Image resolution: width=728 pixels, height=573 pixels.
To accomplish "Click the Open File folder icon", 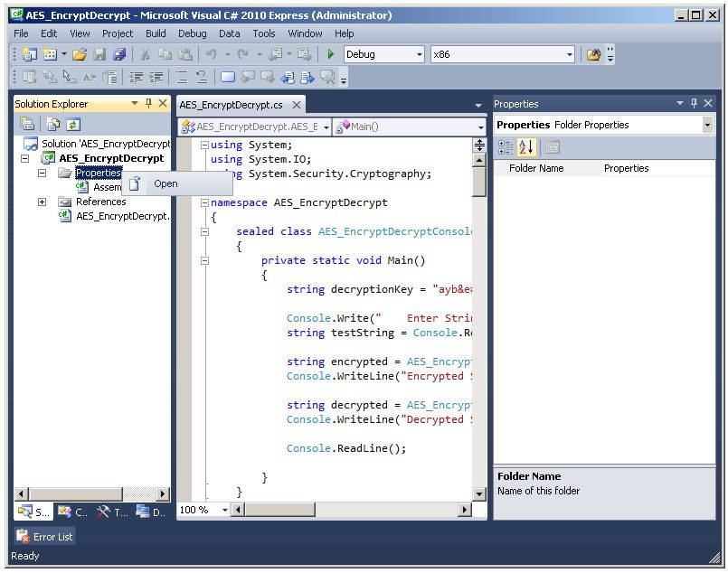I will pyautogui.click(x=80, y=55).
